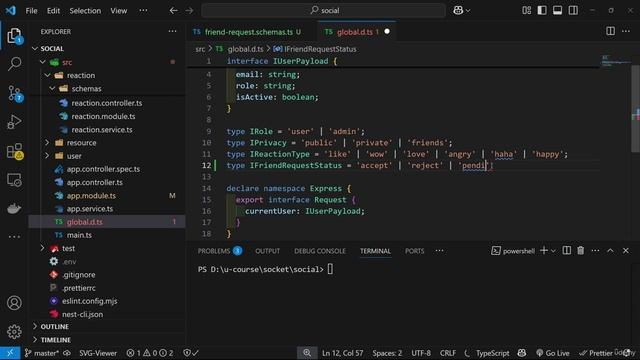Open main.ts file
This screenshot has width=640, height=360.
107,235
